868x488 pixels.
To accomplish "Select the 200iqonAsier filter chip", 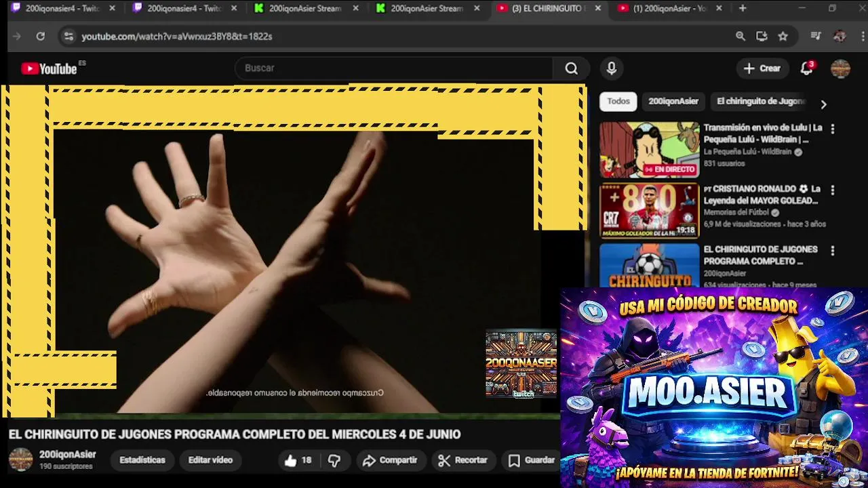I will pyautogui.click(x=673, y=102).
